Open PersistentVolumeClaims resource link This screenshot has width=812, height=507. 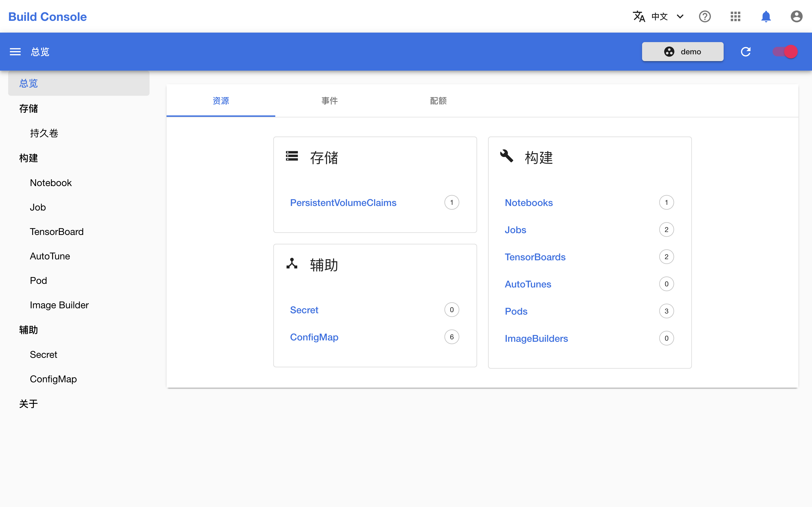pos(343,202)
